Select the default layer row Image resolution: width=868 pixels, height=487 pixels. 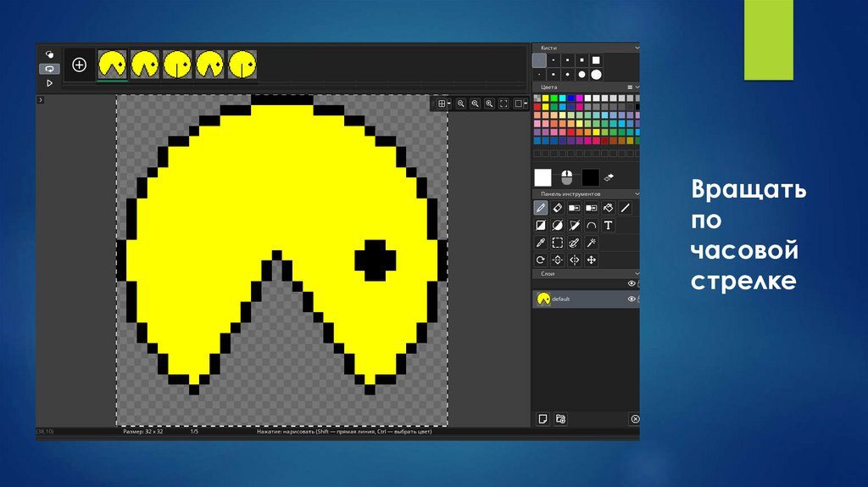[586, 299]
